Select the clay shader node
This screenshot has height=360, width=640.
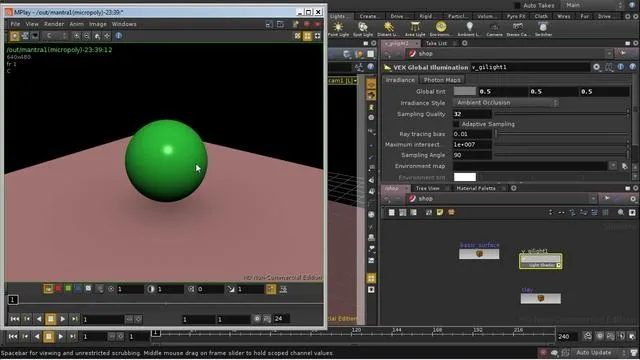[x=540, y=298]
